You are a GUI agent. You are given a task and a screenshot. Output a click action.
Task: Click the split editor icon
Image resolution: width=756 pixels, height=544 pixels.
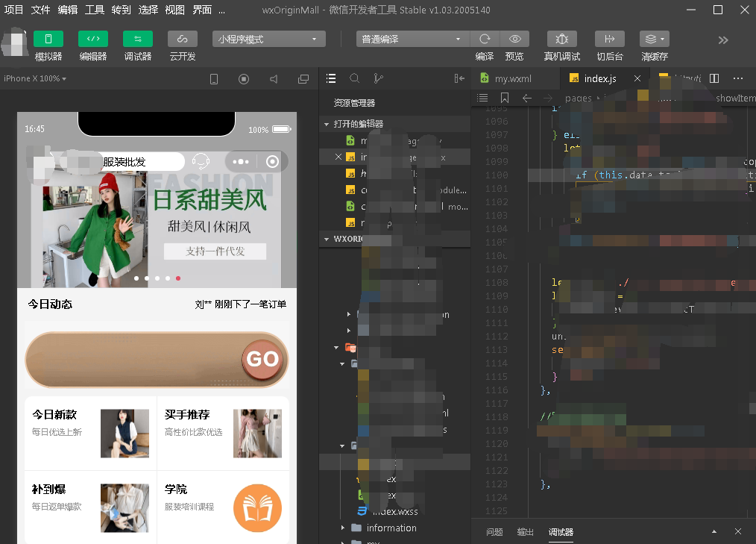coord(714,78)
